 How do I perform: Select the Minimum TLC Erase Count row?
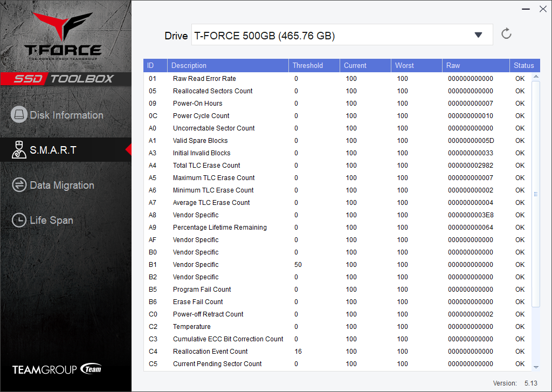point(337,190)
